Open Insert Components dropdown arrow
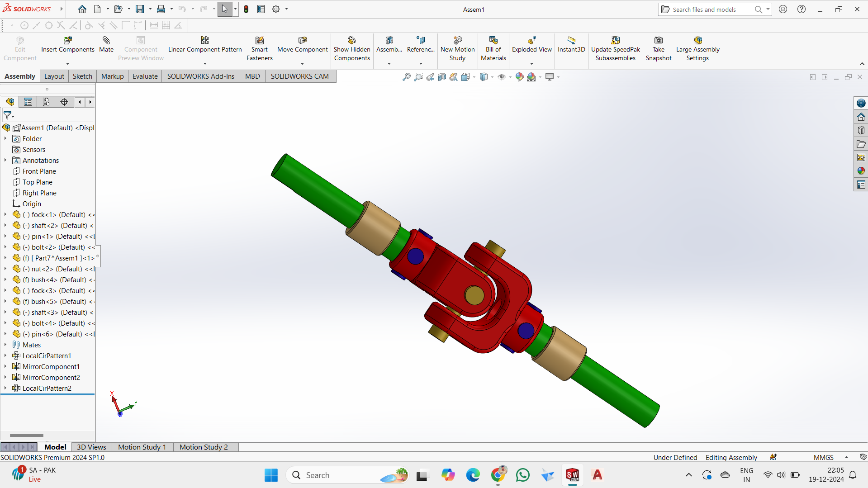This screenshot has width=868, height=488. coord(68,64)
